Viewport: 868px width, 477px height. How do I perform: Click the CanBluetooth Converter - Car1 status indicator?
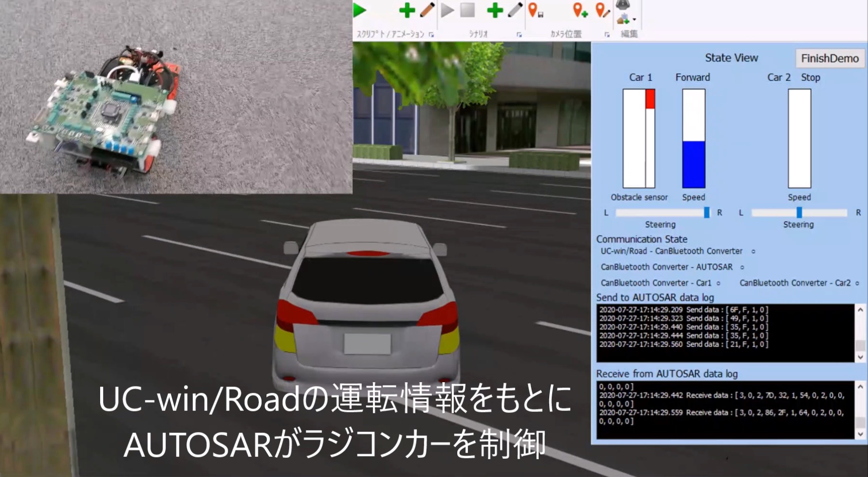point(718,283)
